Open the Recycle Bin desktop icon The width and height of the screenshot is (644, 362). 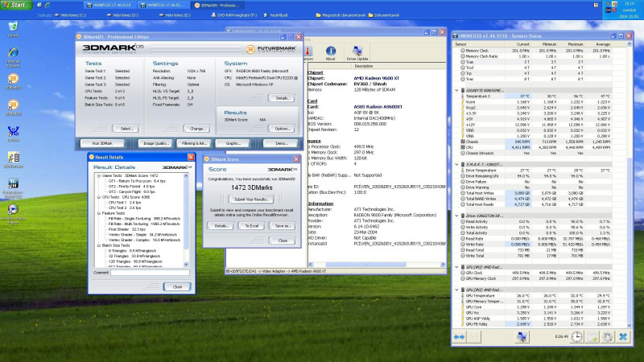tap(13, 29)
